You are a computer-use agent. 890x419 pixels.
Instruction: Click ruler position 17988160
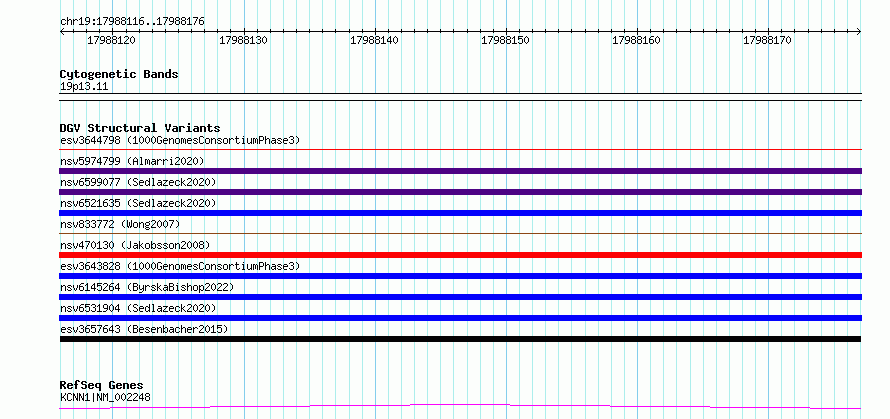[x=636, y=40]
